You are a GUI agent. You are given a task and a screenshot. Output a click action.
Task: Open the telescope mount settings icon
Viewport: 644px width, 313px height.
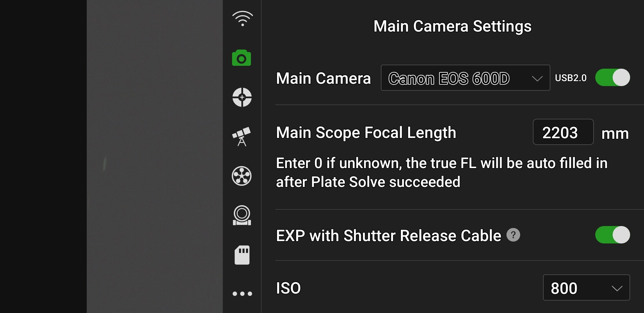pos(241,137)
